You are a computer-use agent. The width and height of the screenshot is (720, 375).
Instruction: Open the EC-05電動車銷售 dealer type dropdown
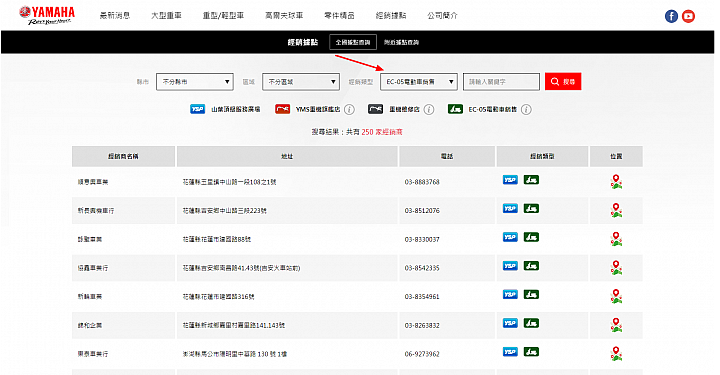(419, 82)
